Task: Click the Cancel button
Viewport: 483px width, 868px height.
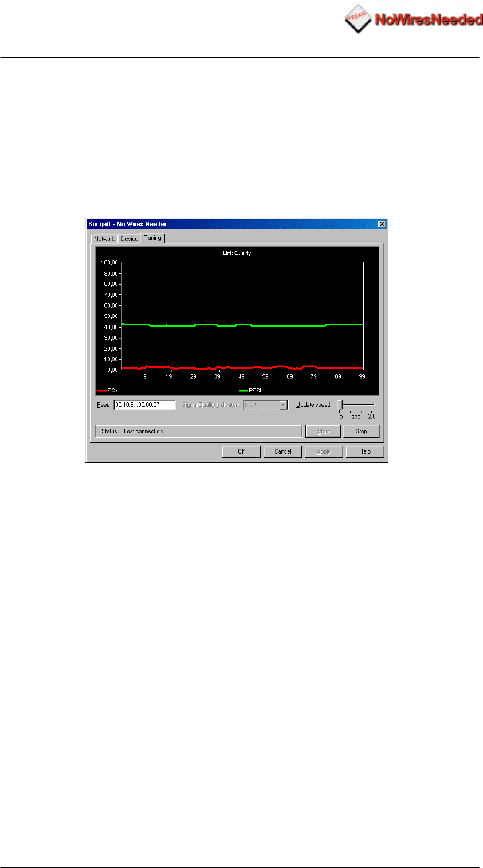Action: tap(283, 451)
